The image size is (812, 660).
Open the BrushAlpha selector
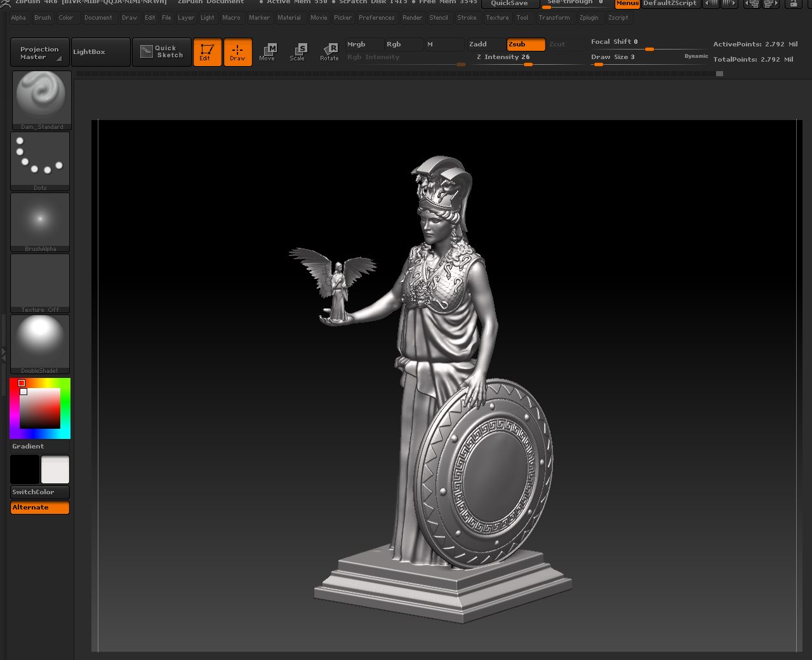[40, 219]
